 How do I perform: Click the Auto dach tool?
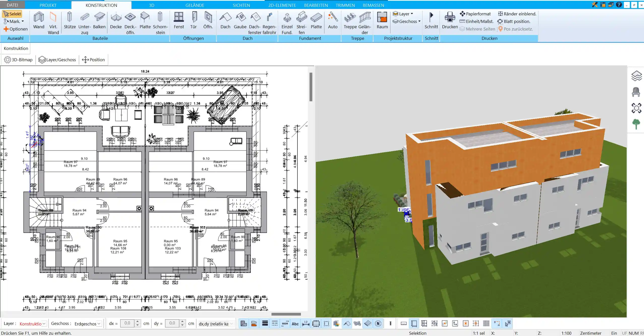pos(333,20)
